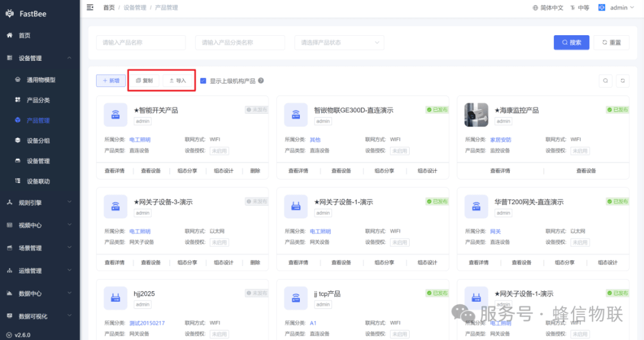Click 查看设备 on ★海康监控产品 card
Viewport: 644px width, 340px height.
[586, 171]
